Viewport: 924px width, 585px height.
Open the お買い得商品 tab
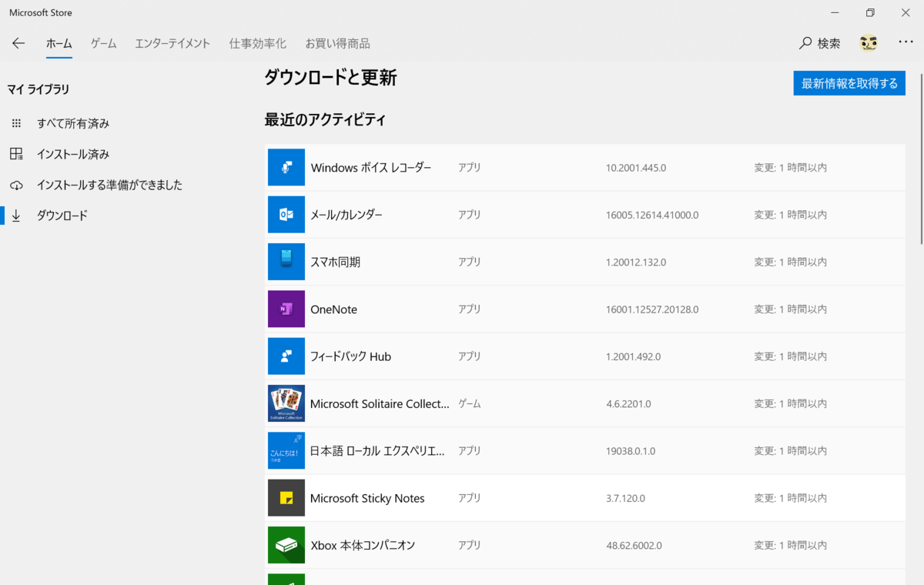point(337,43)
